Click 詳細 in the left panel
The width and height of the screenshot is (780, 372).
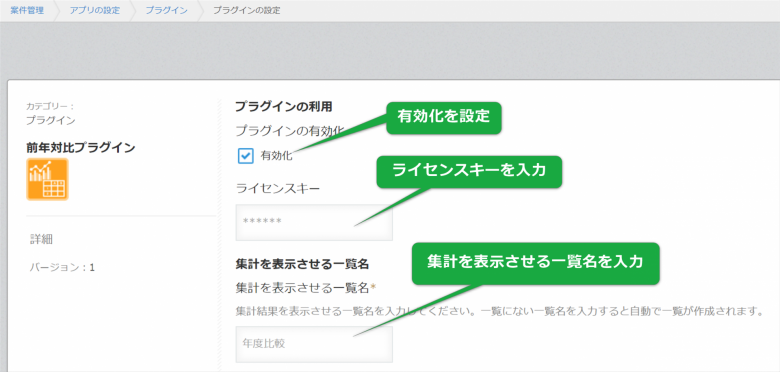(x=42, y=240)
